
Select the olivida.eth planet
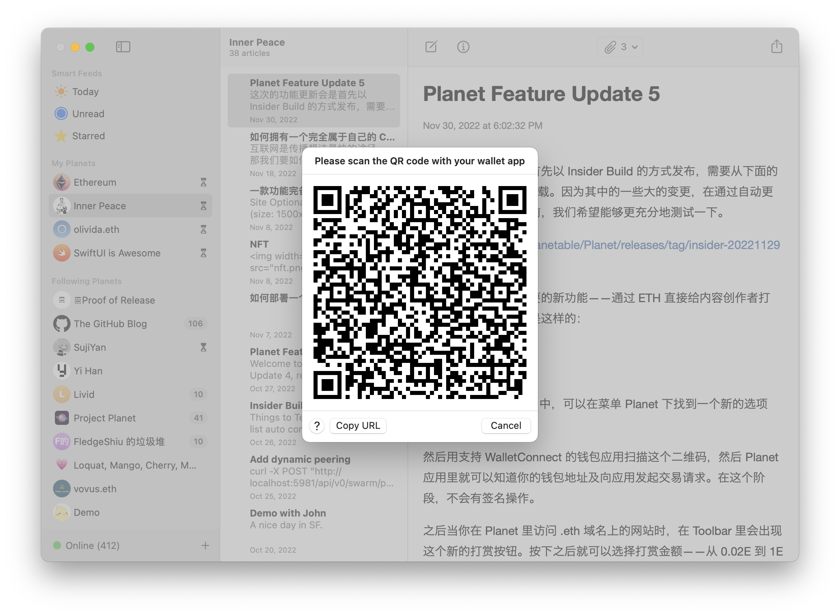point(97,229)
